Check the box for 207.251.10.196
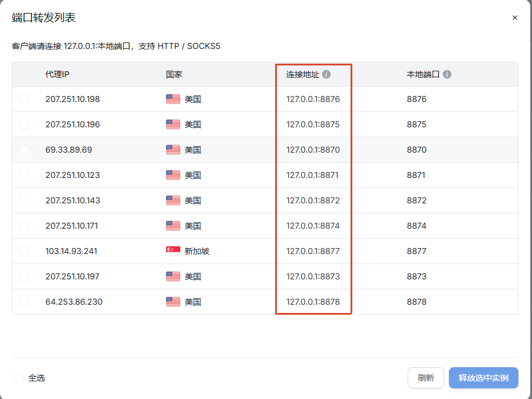This screenshot has height=399, width=532. (24, 124)
